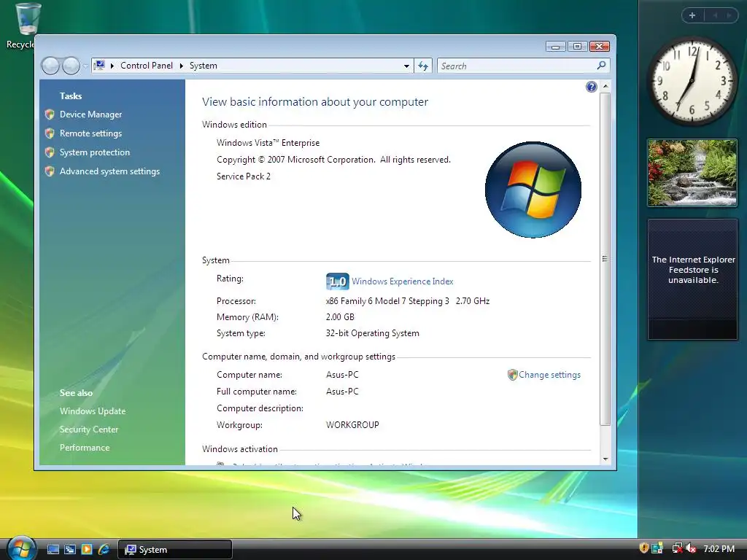Open the help question mark icon
The image size is (747, 560).
tap(591, 87)
